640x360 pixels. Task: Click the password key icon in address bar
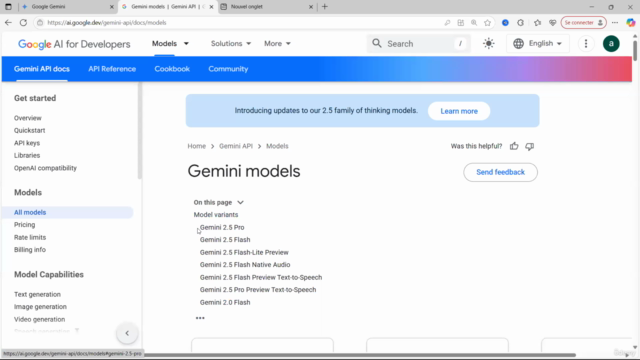click(x=447, y=23)
